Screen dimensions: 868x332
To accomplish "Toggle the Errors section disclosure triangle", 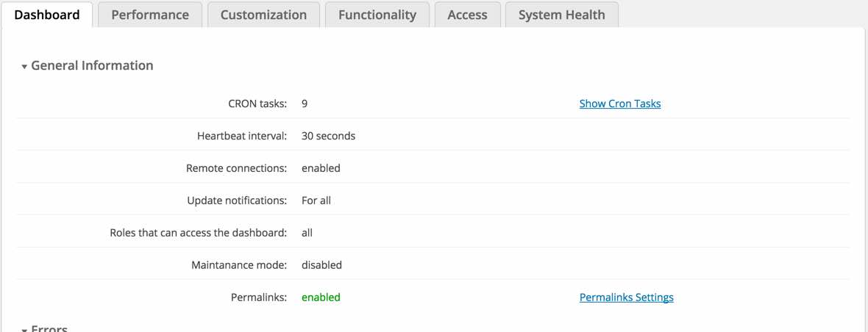I will (x=24, y=330).
